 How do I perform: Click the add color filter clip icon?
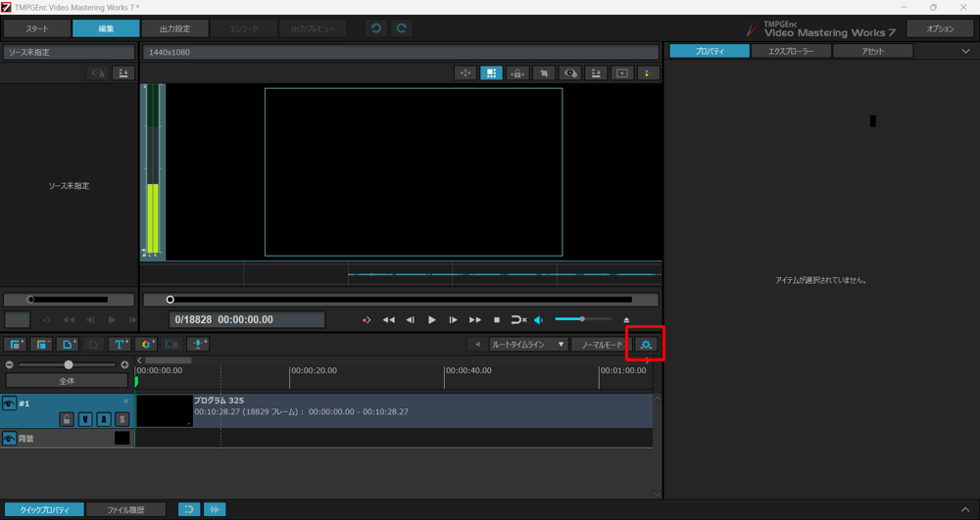pos(146,344)
